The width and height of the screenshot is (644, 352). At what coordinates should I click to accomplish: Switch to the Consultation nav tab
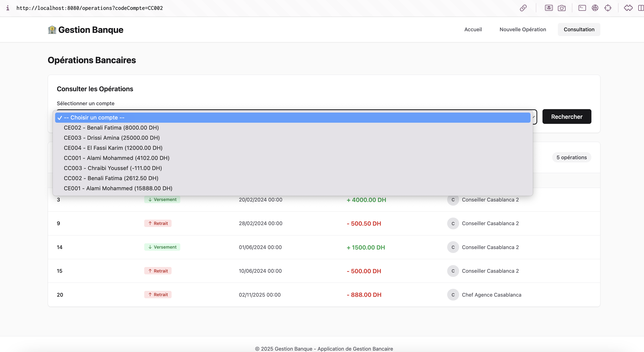coord(579,29)
